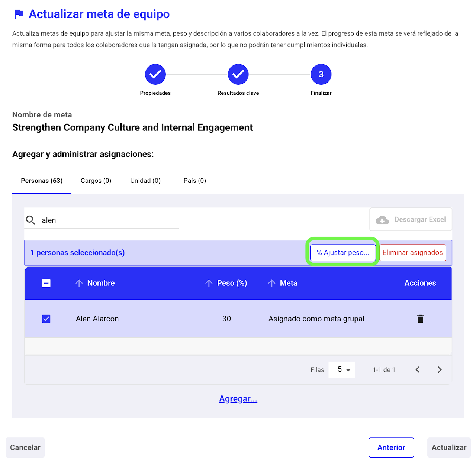Go to next page of results
The width and height of the screenshot is (476, 459).
pos(440,369)
